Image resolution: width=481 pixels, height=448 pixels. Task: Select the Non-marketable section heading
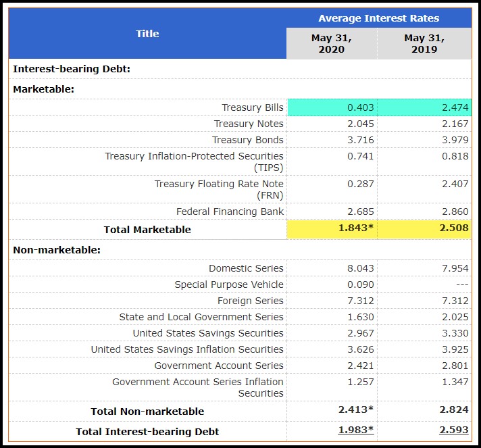pyautogui.click(x=57, y=250)
